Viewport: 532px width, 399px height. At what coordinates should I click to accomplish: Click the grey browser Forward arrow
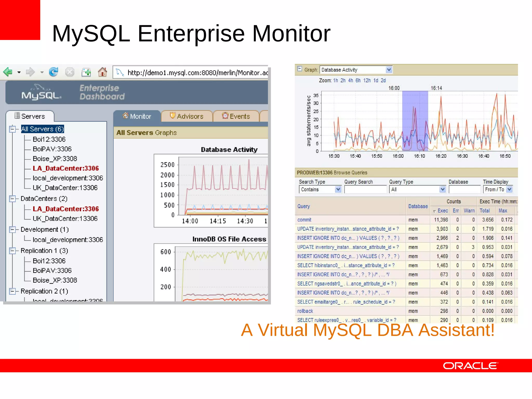click(x=30, y=72)
